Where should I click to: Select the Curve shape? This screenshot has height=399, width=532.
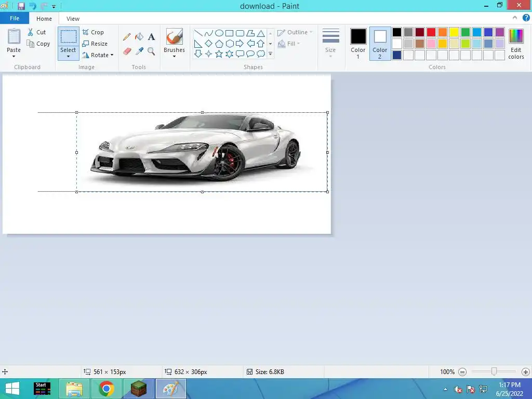[x=209, y=33]
